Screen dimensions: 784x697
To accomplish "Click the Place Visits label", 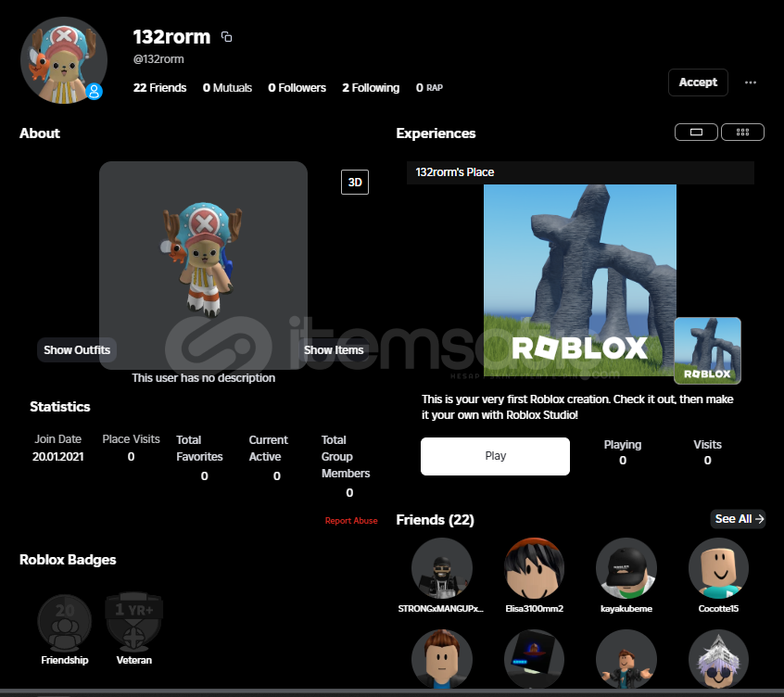I will point(131,439).
